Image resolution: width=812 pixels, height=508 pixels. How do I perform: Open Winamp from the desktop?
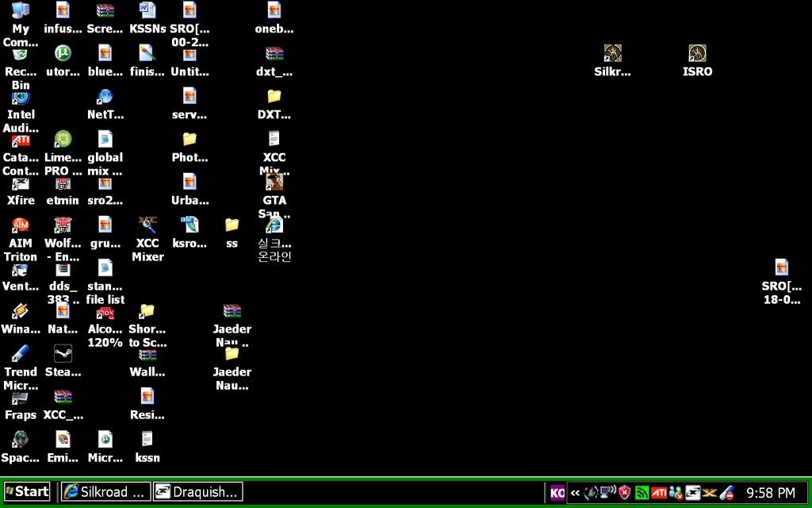tap(21, 311)
